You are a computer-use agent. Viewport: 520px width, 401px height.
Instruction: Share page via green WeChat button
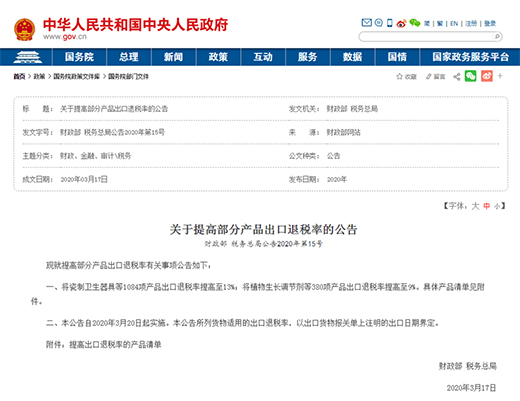[470, 76]
